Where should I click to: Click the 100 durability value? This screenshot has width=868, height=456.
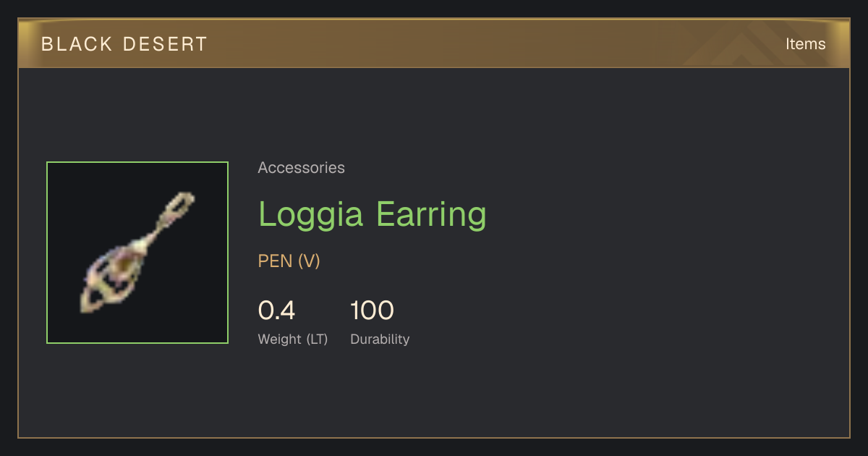click(372, 311)
